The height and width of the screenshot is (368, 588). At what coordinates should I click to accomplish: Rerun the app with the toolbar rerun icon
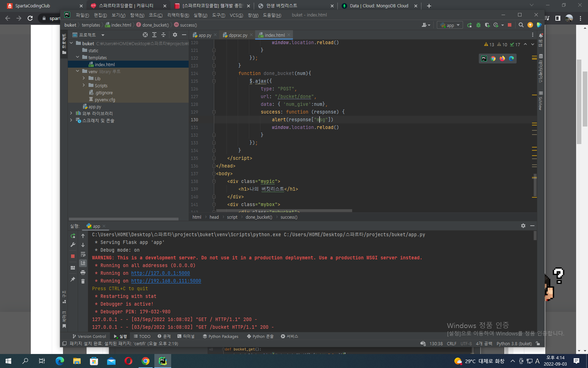coord(469,25)
